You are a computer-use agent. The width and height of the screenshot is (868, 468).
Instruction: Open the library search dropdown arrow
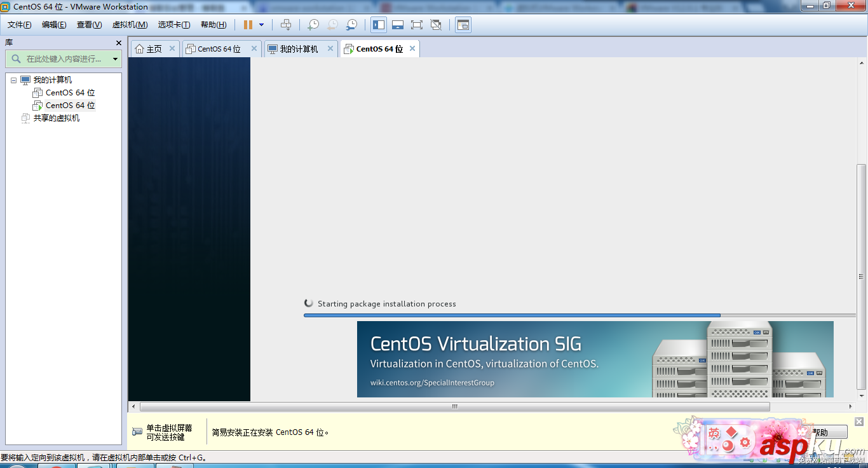tap(115, 59)
